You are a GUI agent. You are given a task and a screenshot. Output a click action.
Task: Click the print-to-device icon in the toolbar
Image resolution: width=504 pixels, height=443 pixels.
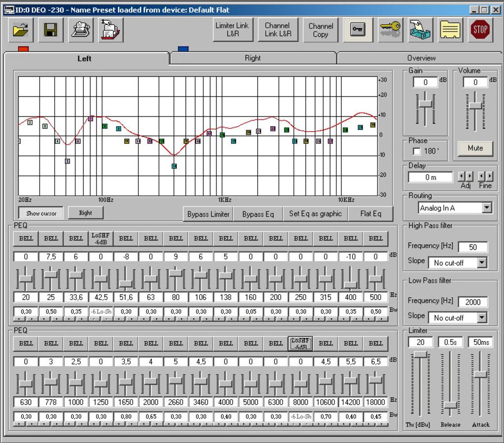point(109,30)
